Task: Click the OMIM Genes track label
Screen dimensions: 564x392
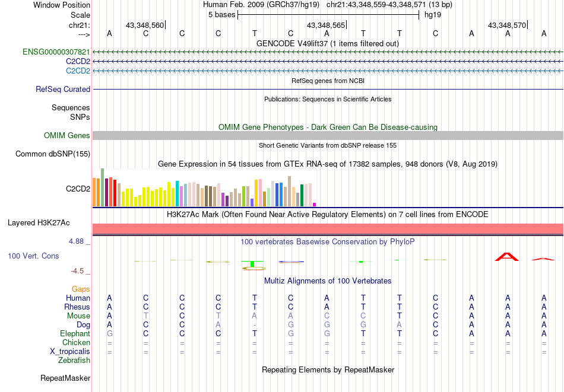Action: [x=67, y=135]
